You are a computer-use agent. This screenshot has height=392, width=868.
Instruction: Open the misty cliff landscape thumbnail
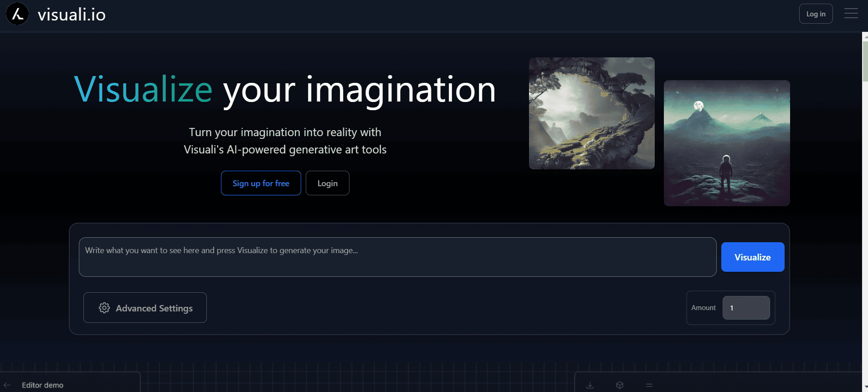click(x=592, y=113)
